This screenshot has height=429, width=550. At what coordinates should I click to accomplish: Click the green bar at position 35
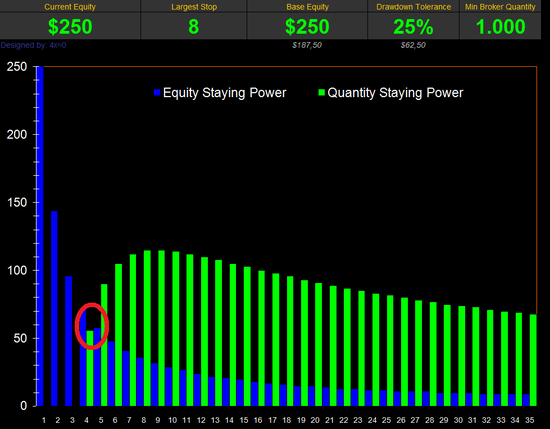(x=533, y=360)
